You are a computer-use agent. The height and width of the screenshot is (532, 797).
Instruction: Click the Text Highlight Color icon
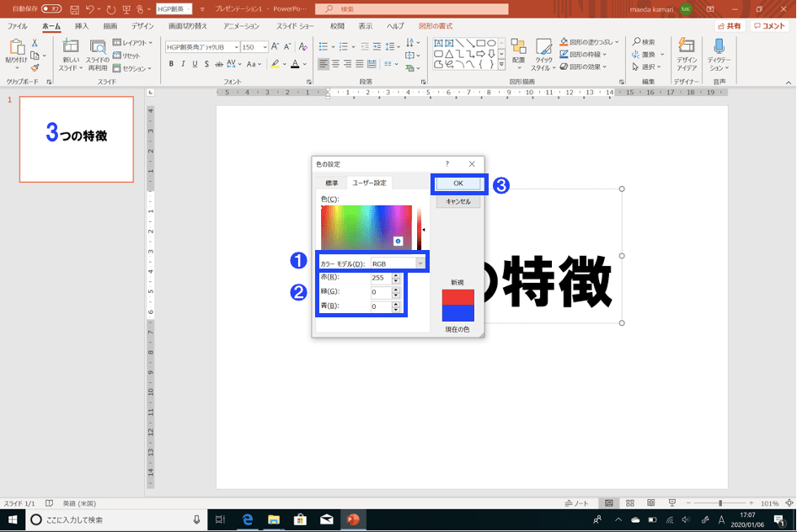tap(275, 64)
